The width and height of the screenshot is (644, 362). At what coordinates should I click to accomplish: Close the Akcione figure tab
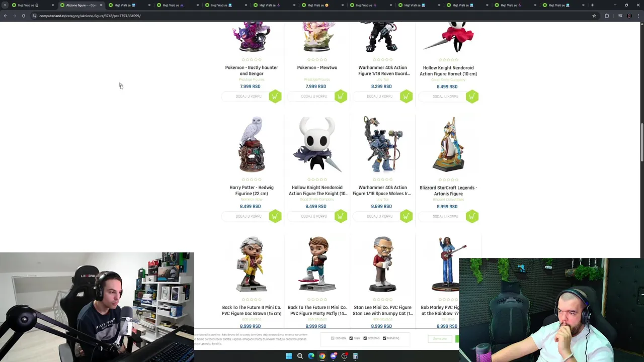pos(101,5)
